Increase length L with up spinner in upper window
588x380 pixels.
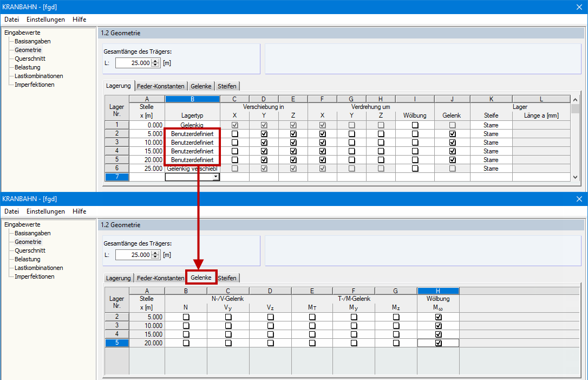pos(155,61)
